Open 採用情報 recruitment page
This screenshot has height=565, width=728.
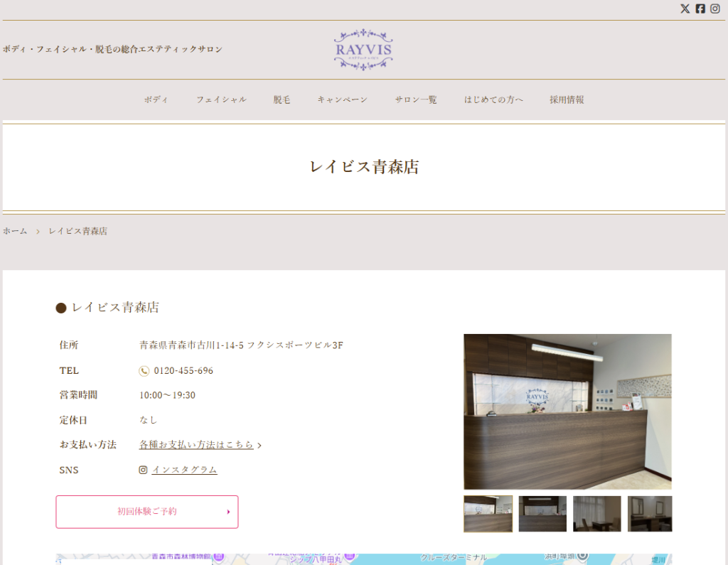pos(567,99)
